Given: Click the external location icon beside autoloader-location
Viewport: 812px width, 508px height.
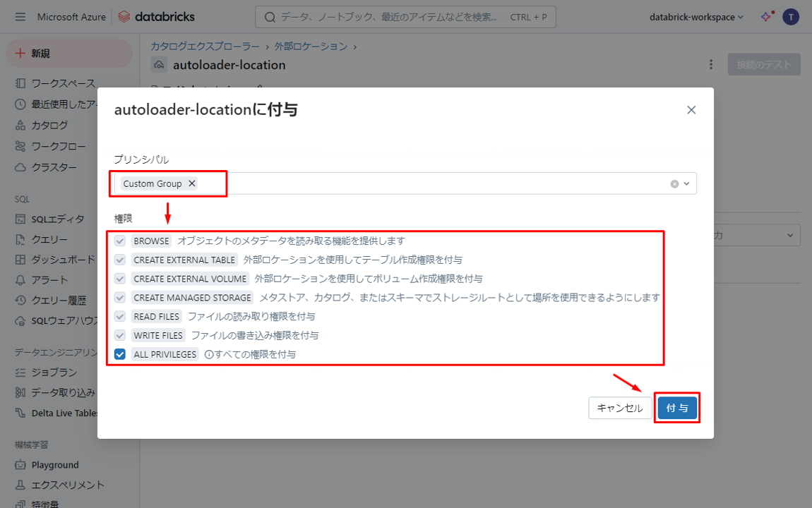Looking at the screenshot, I should pyautogui.click(x=160, y=65).
